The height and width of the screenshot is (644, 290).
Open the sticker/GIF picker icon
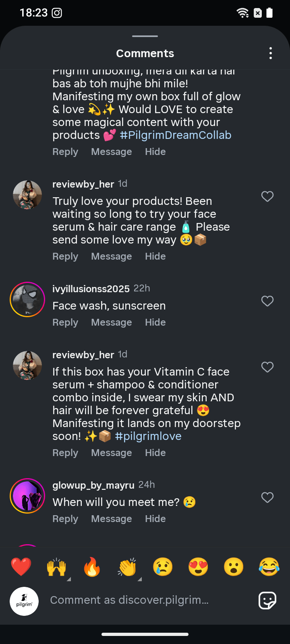tap(267, 601)
